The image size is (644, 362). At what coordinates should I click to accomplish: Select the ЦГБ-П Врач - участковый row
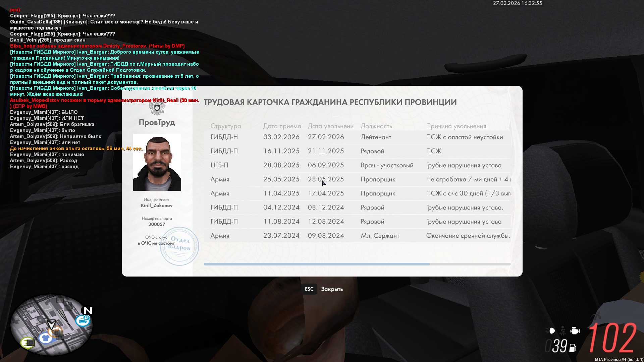[357, 165]
